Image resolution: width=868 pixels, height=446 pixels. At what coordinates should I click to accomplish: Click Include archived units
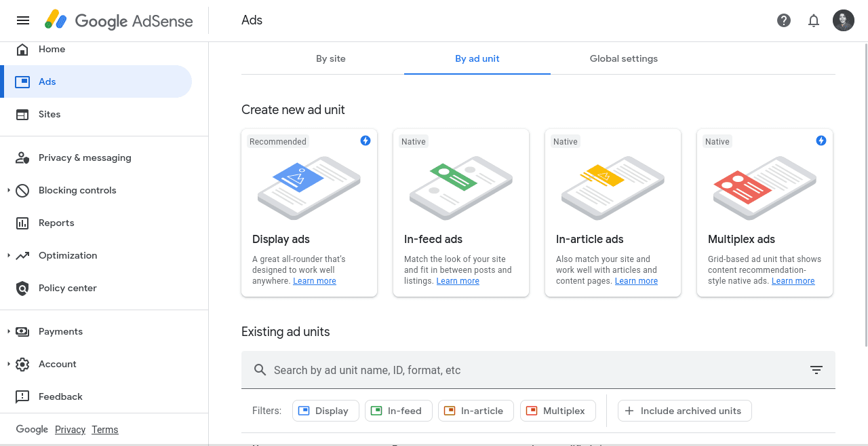(684, 411)
